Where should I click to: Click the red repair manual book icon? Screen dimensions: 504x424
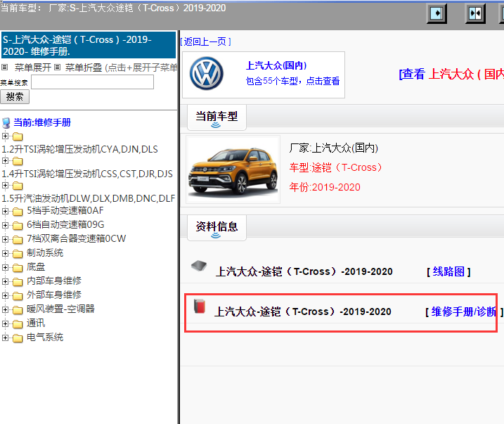click(x=200, y=307)
